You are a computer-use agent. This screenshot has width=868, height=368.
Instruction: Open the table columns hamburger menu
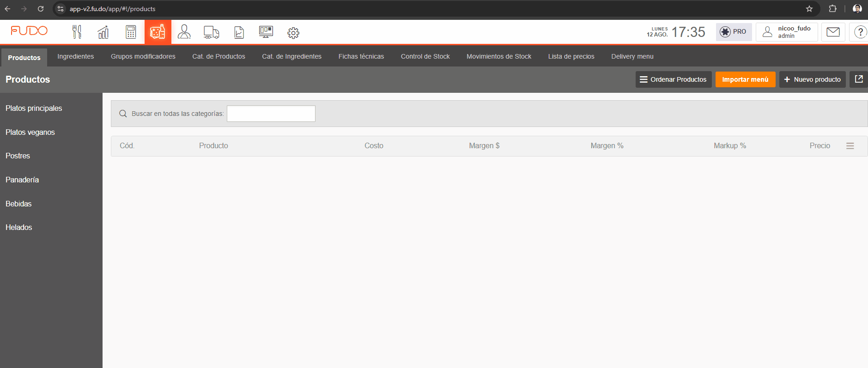tap(850, 146)
